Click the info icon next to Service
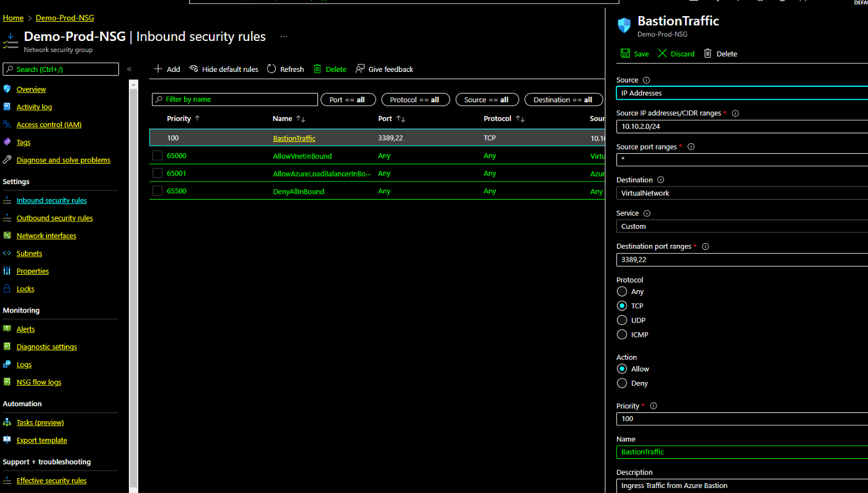The width and height of the screenshot is (868, 493). click(647, 213)
